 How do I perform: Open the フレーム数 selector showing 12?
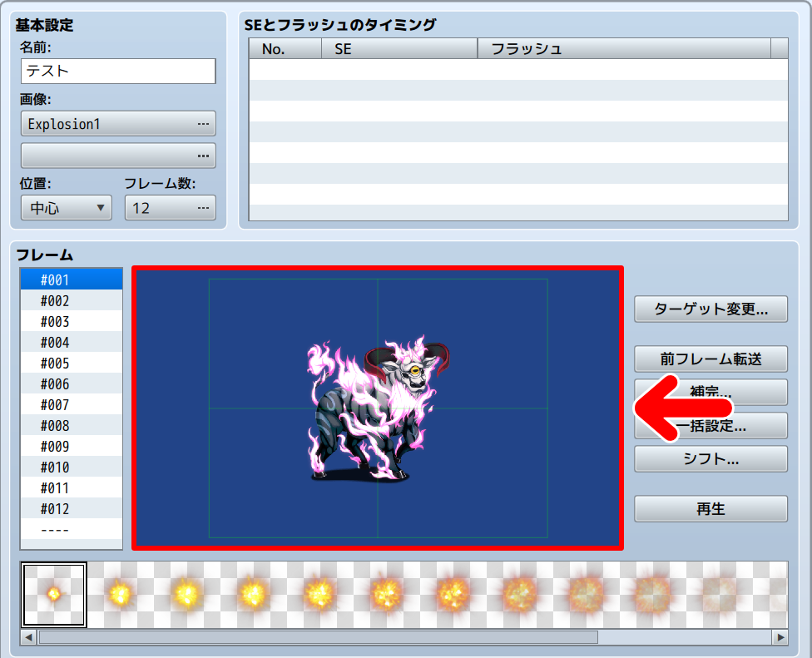(171, 208)
